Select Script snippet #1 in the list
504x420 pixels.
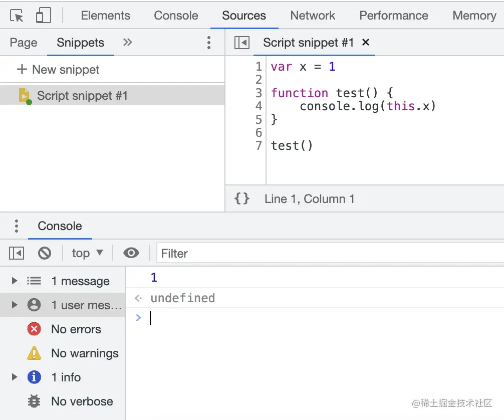[x=112, y=96]
